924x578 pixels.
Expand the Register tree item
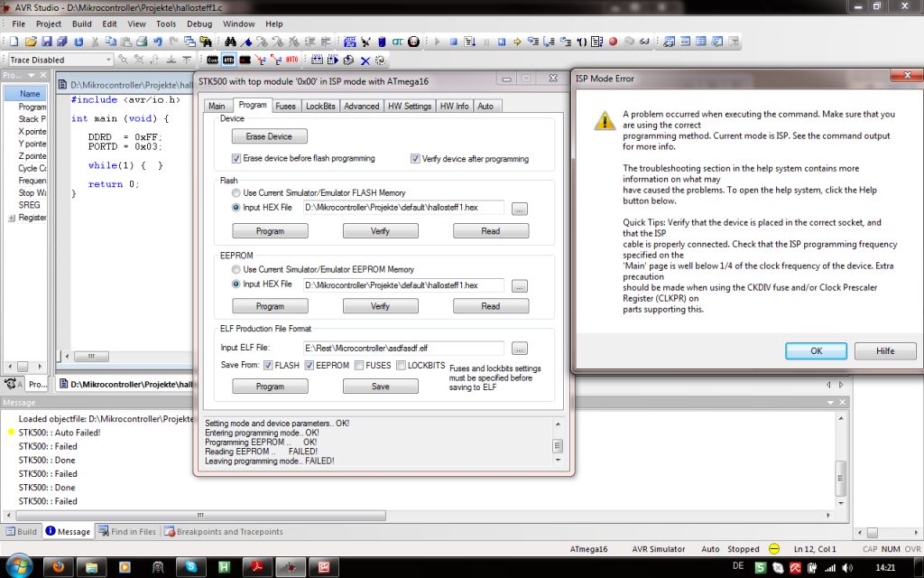[11, 218]
